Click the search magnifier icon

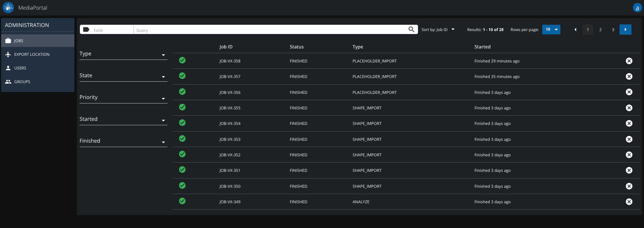pyautogui.click(x=411, y=30)
